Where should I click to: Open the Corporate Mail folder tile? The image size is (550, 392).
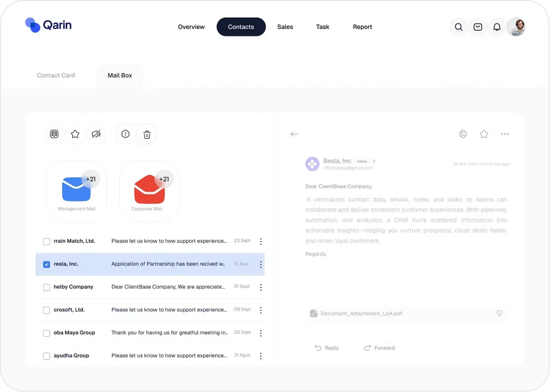tap(149, 191)
